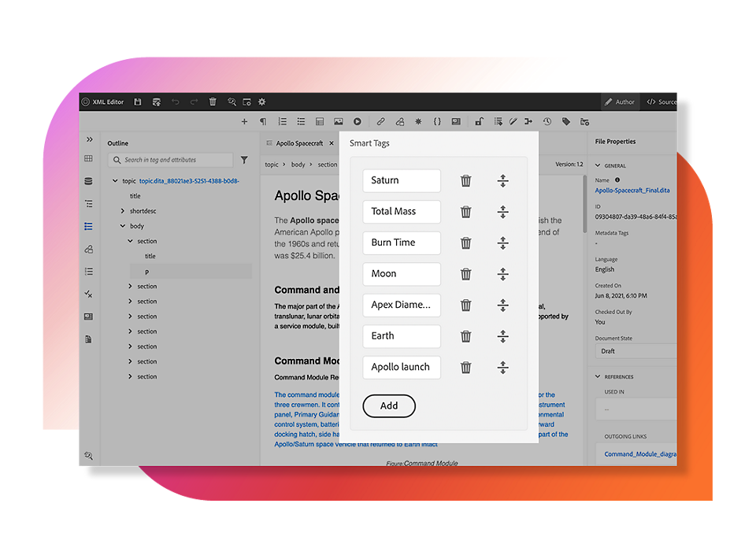756x559 pixels.
Task: Insert hyperlink chain icon
Action: [x=381, y=121]
